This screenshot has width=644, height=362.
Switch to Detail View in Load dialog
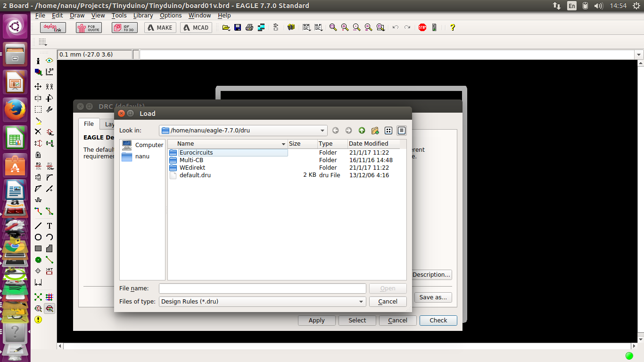coord(401,131)
